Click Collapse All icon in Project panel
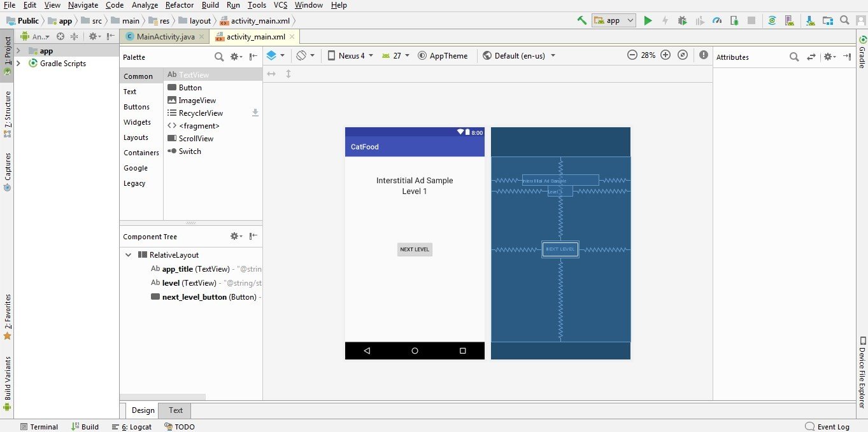The height and width of the screenshot is (432, 868). pyautogui.click(x=74, y=37)
